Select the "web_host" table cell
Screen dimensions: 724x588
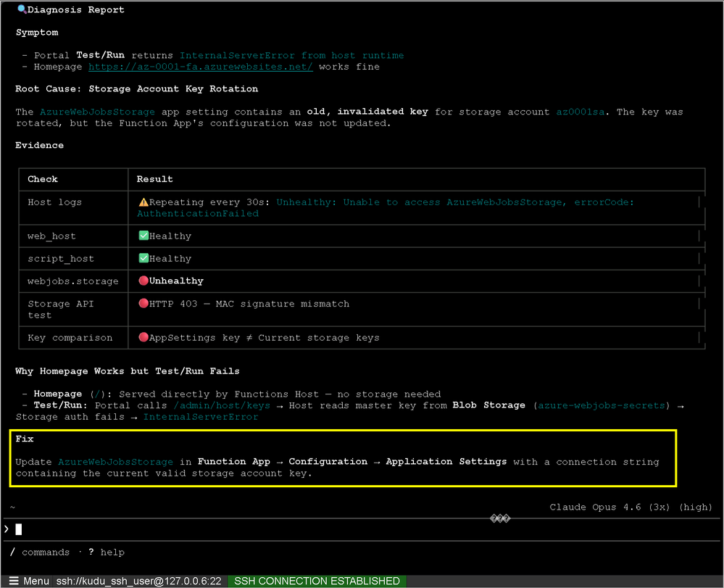point(73,236)
